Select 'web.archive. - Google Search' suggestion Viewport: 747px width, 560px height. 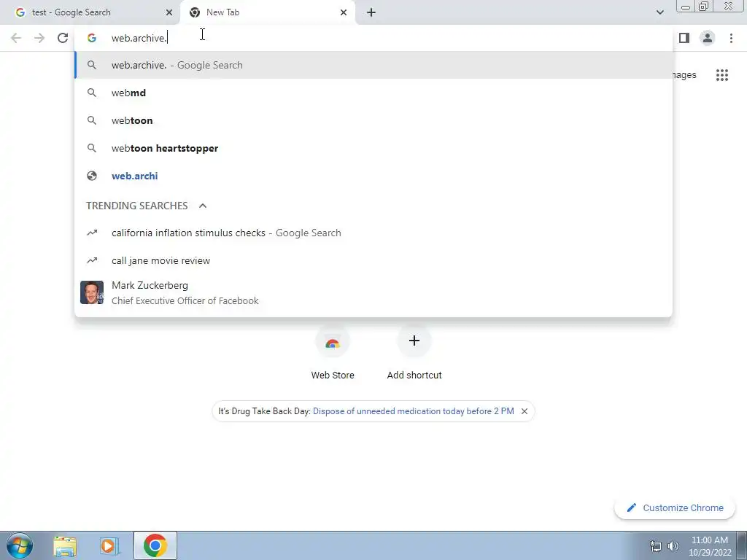(373, 65)
